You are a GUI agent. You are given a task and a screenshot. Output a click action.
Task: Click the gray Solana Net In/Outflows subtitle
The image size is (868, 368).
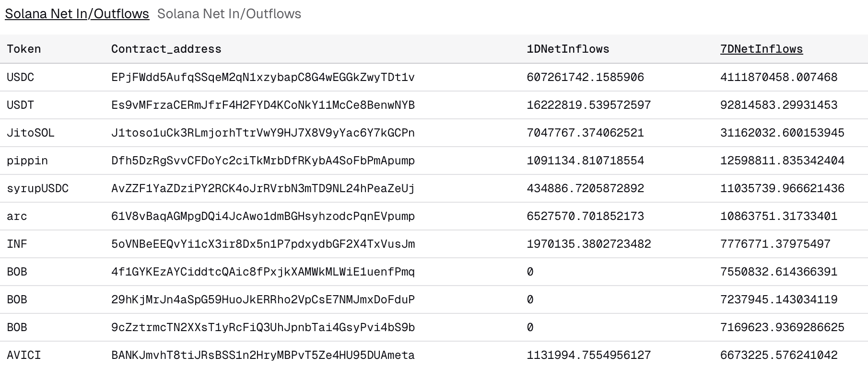pos(229,14)
